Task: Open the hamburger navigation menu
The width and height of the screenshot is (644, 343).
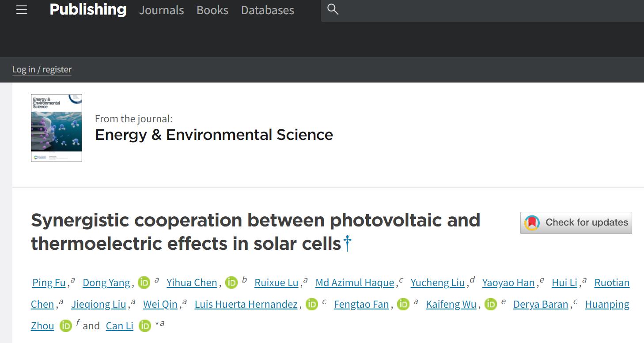Action: [x=22, y=10]
